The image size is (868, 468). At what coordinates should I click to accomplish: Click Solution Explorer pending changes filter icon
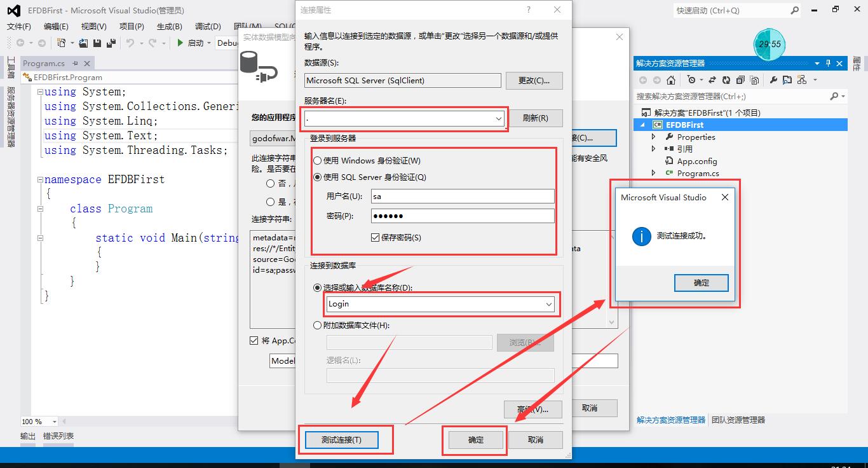click(691, 80)
